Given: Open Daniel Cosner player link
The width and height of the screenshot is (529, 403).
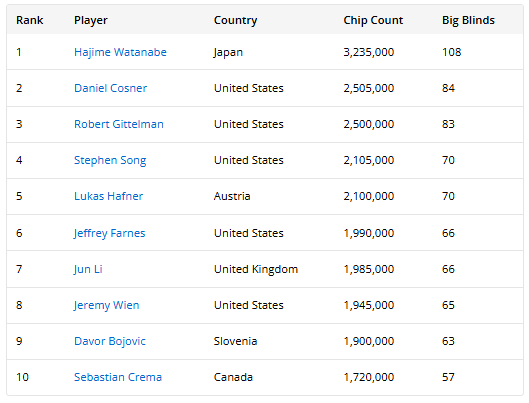Looking at the screenshot, I should pyautogui.click(x=110, y=88).
